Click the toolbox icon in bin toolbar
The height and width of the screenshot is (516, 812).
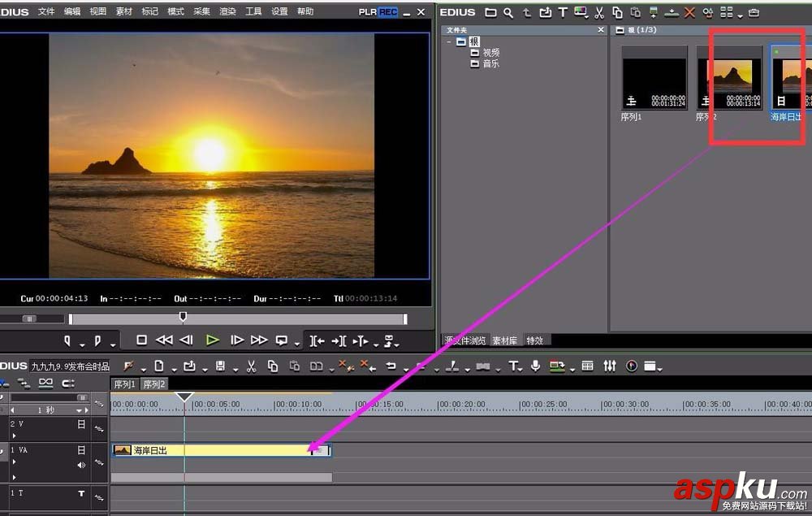click(x=754, y=12)
